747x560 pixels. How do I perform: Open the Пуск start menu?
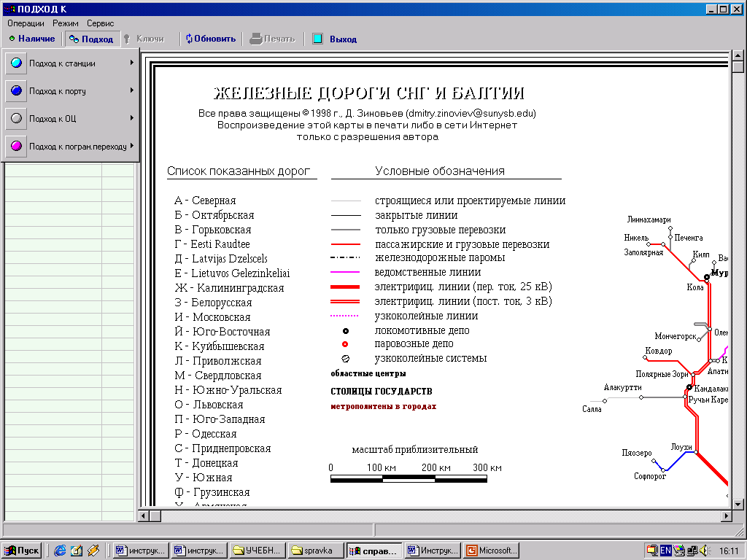21,551
